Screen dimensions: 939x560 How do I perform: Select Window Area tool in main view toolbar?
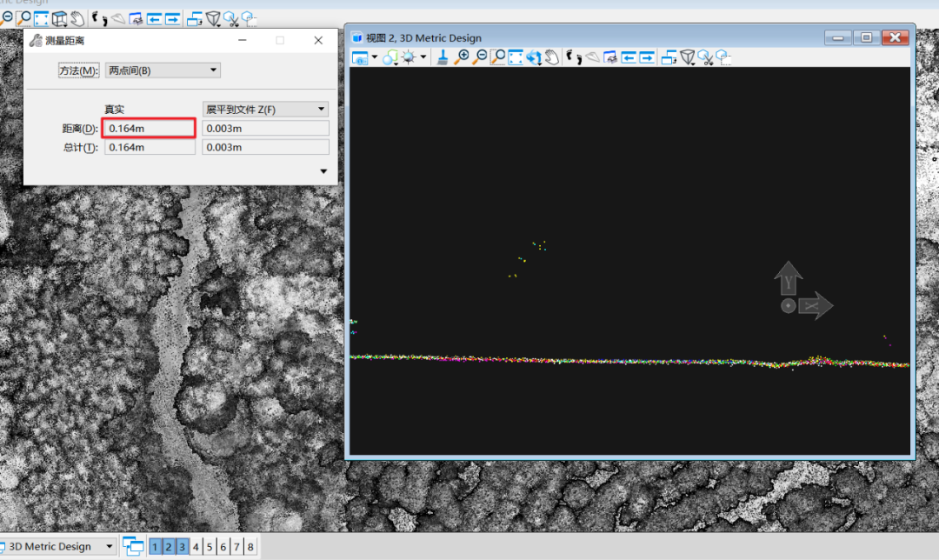pyautogui.click(x=23, y=18)
